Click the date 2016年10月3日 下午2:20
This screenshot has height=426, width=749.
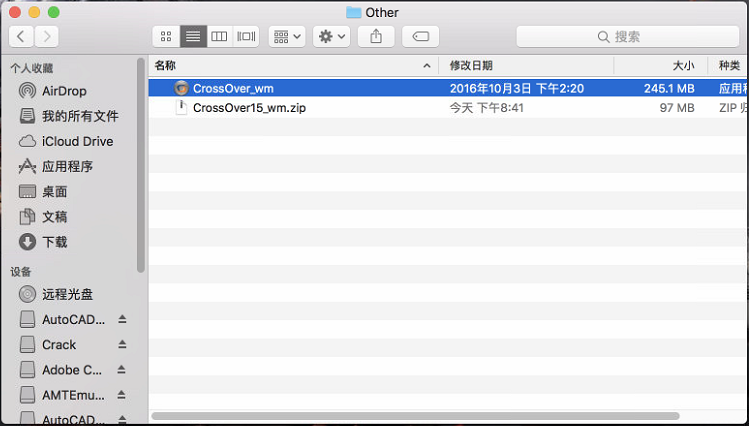coord(517,88)
